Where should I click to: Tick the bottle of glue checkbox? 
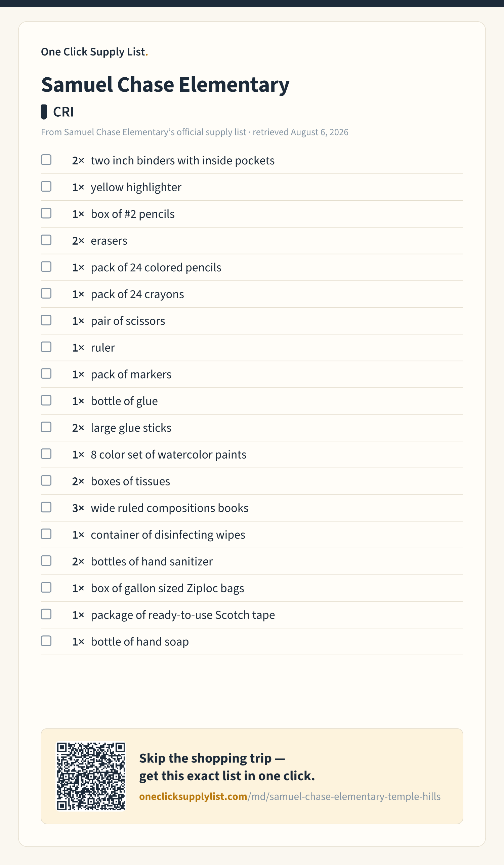click(46, 400)
